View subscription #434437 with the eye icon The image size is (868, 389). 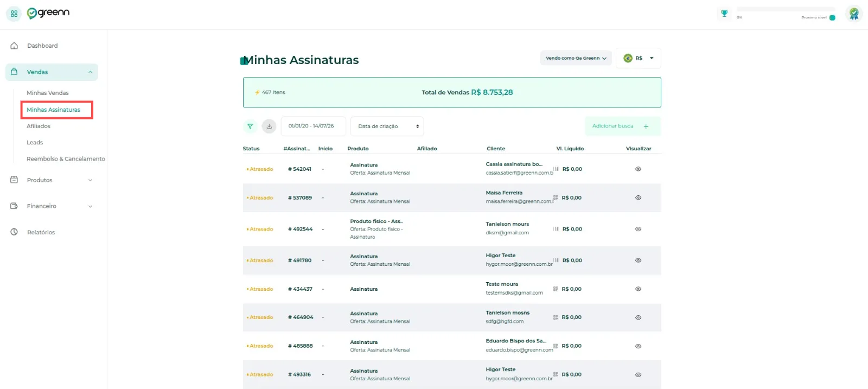coord(638,289)
